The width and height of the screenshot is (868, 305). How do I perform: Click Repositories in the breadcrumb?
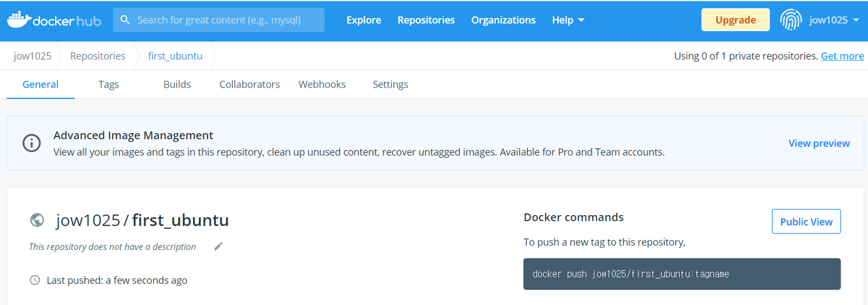pos(98,56)
